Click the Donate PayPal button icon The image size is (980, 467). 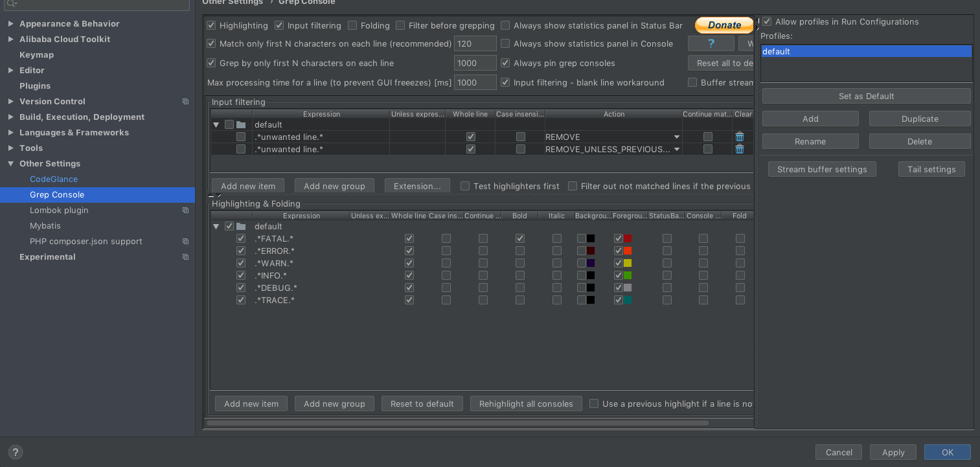pyautogui.click(x=724, y=25)
